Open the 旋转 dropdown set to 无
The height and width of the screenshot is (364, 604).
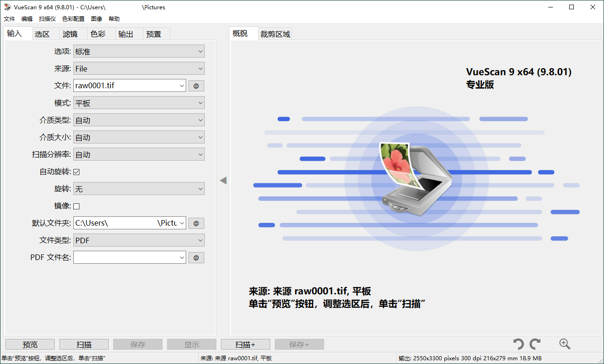pyautogui.click(x=139, y=188)
